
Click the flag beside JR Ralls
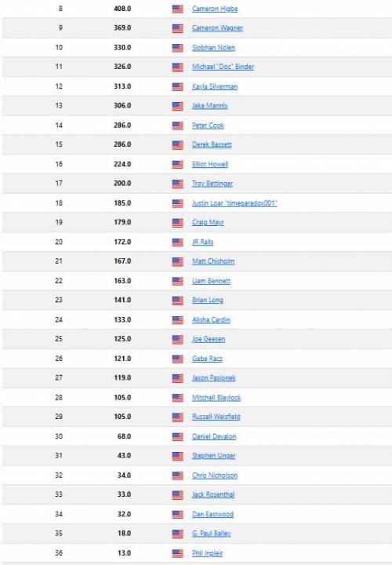(x=177, y=242)
